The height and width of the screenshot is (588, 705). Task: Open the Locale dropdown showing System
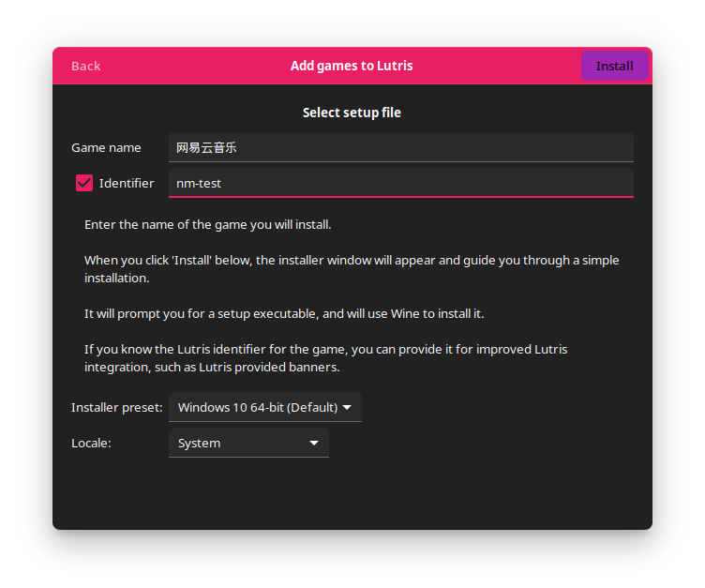pyautogui.click(x=248, y=444)
